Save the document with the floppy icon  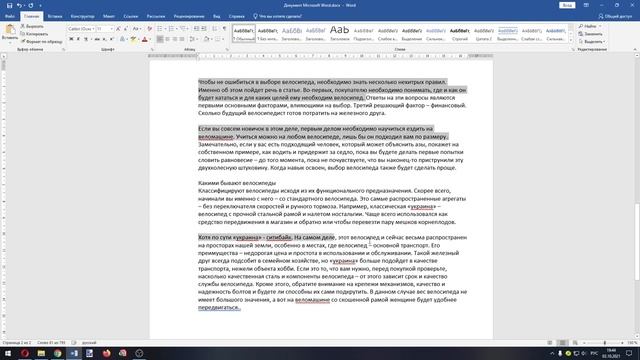point(9,5)
